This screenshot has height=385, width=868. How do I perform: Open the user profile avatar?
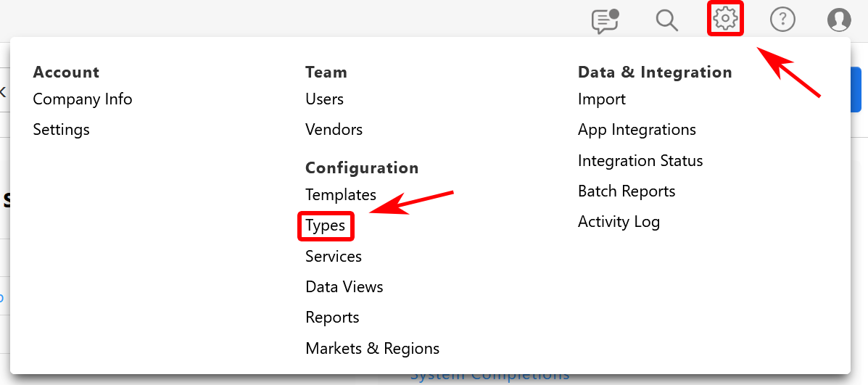[x=839, y=20]
